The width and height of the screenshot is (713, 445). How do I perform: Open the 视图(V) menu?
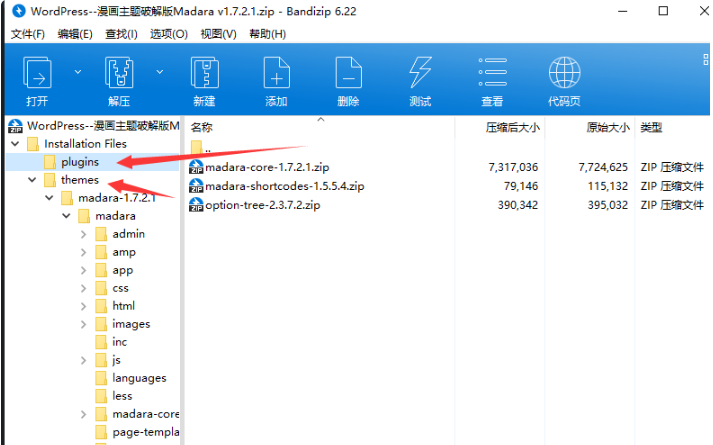pos(219,34)
